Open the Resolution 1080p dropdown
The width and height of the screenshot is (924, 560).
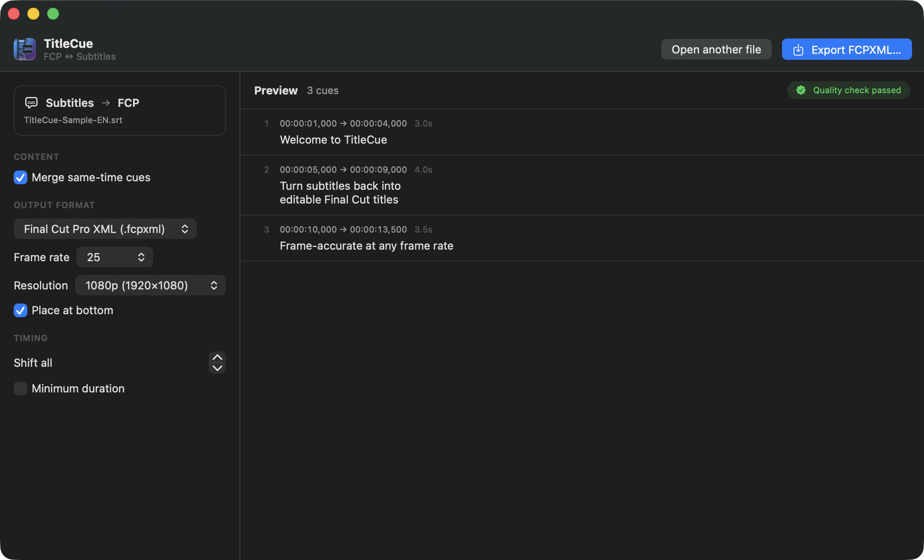pos(151,285)
